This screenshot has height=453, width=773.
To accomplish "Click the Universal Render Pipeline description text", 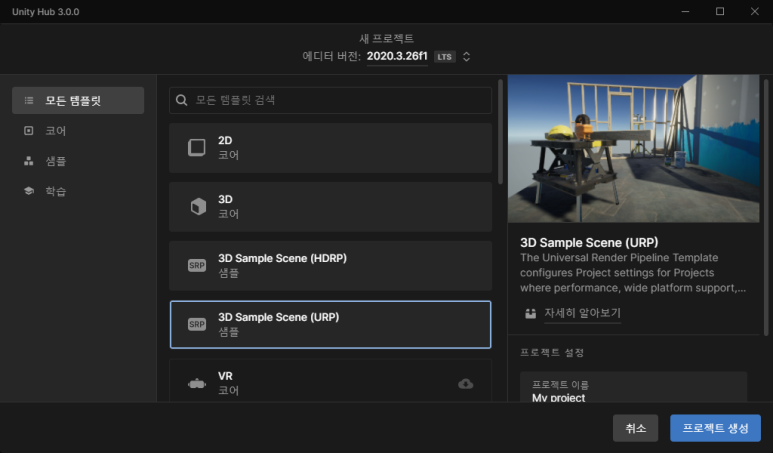I will pos(633,273).
